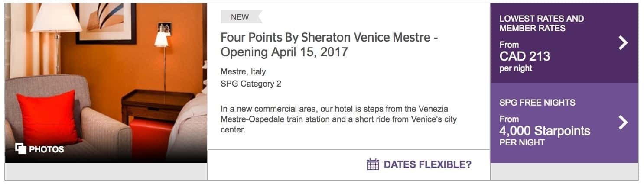The image size is (644, 187).
Task: Click the DATES FLEXIBLE? link
Action: point(427,164)
